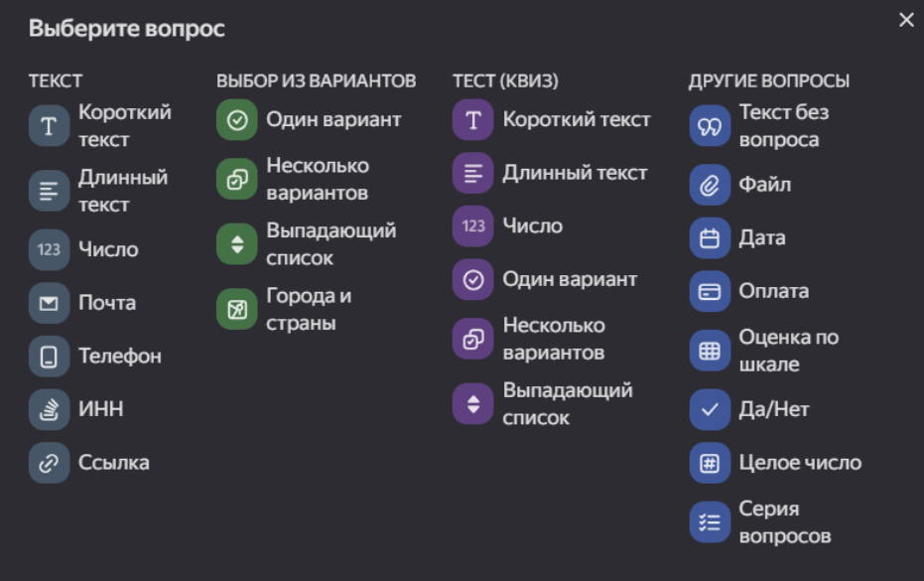Screen dimensions: 924x581
Task: Click the Почта envelope icon
Action: [49, 303]
